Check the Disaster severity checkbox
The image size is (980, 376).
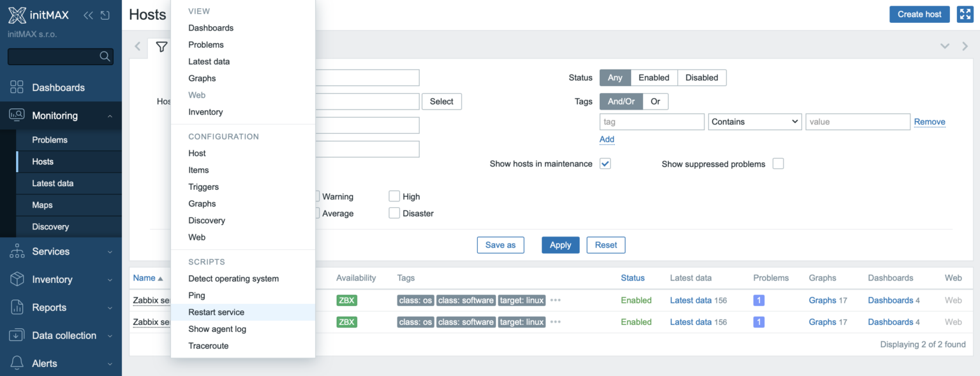tap(394, 213)
